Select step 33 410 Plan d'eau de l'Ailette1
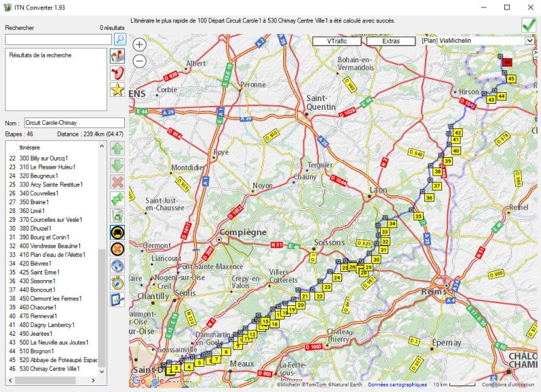 click(53, 255)
